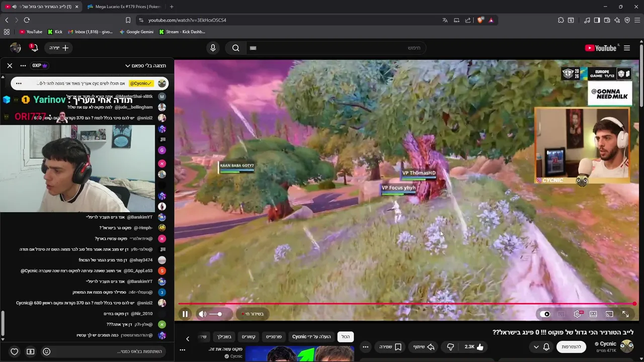The width and height of the screenshot is (644, 362).
Task: Open the video more actions menu
Action: (x=366, y=347)
